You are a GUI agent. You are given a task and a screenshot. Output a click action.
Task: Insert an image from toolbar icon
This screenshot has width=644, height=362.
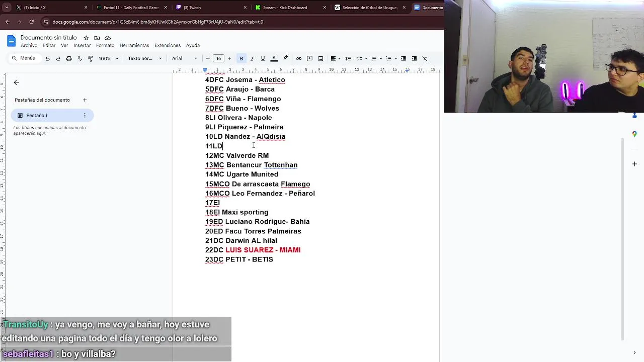click(x=320, y=59)
